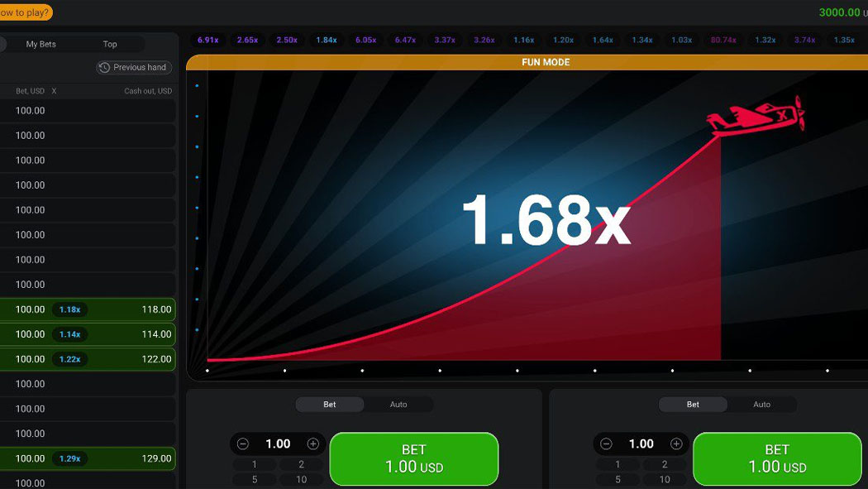
Task: Click the 1.00 bet amount field in left panel
Action: point(278,444)
